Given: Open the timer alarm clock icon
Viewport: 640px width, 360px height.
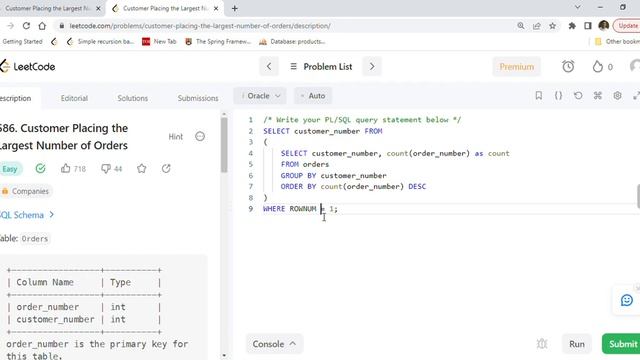Looking at the screenshot, I should click(x=568, y=67).
